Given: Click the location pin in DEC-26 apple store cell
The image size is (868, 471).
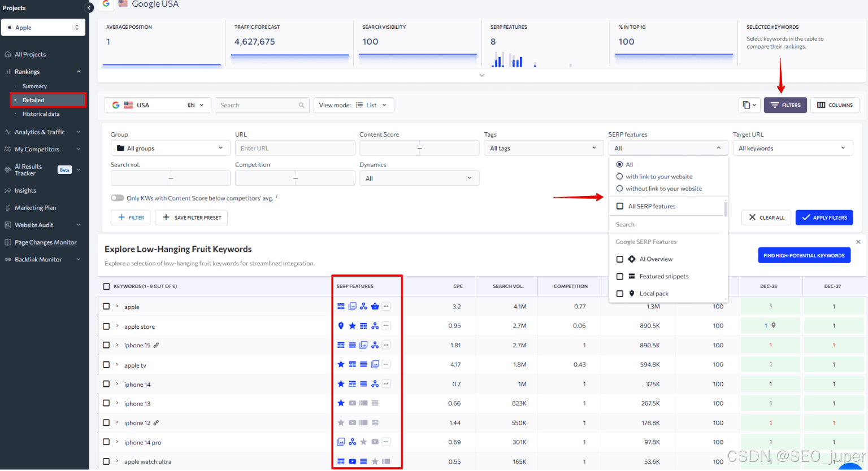Looking at the screenshot, I should point(773,325).
